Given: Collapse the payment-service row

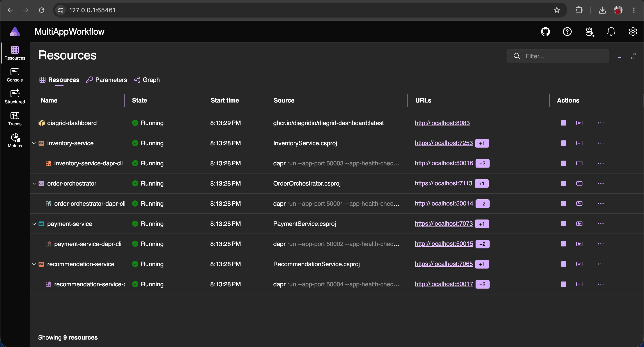Looking at the screenshot, I should pos(34,224).
